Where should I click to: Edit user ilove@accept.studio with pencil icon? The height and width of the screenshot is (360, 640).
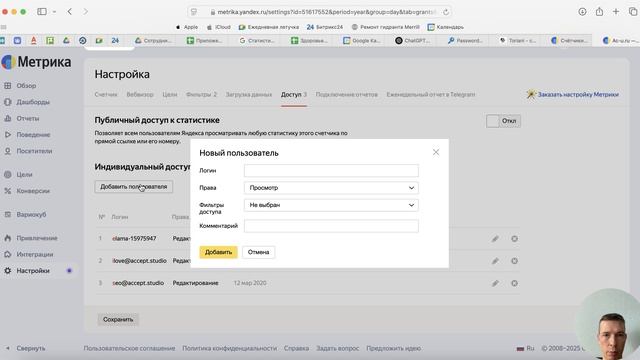pos(495,261)
